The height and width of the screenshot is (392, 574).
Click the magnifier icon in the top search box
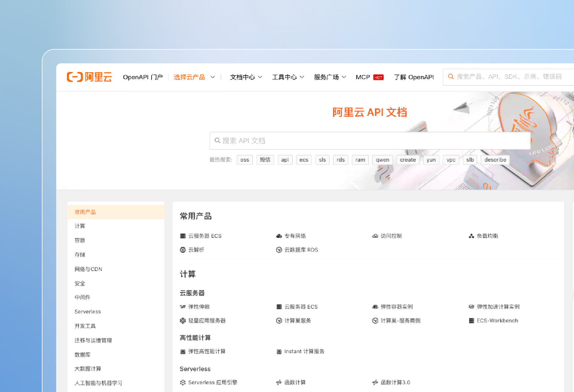(x=451, y=77)
